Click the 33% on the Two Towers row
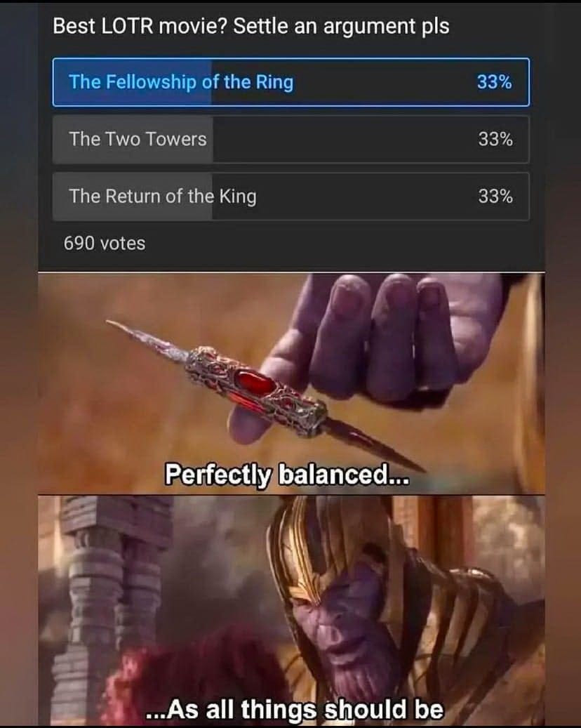The width and height of the screenshot is (581, 728). click(x=495, y=139)
